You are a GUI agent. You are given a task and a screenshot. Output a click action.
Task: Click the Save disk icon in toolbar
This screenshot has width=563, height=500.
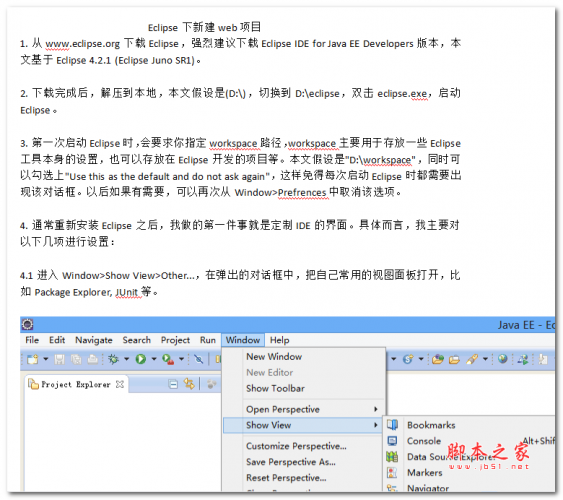coord(59,359)
